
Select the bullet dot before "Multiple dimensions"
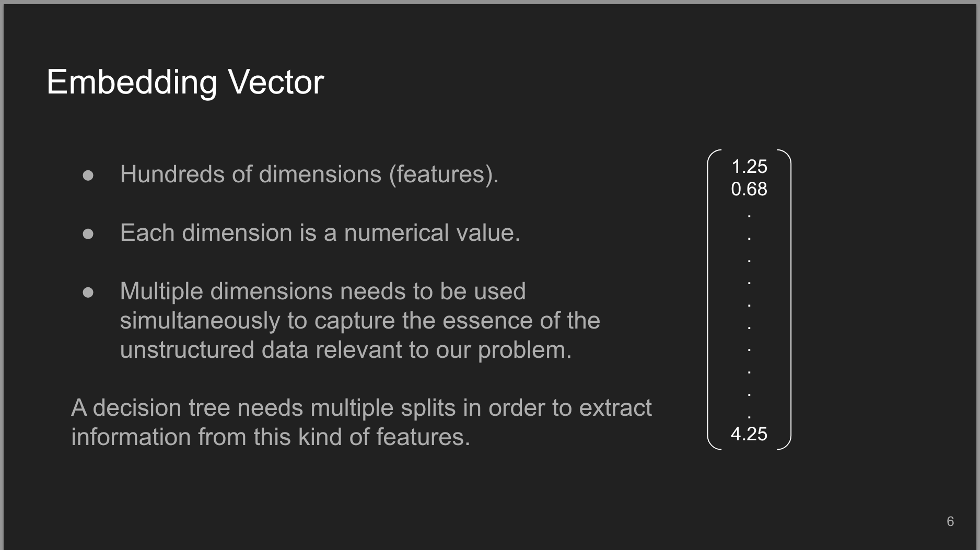pos(88,292)
